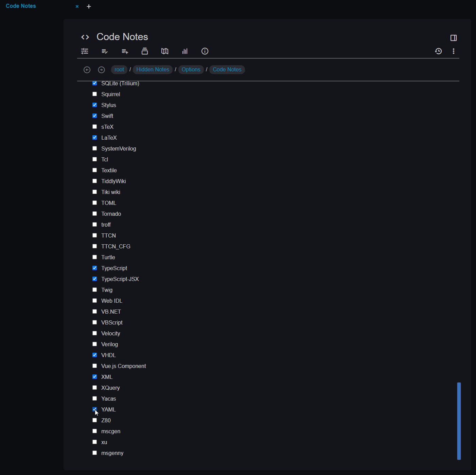The image size is (476, 475).
Task: Click the code icon beside the note title
Action: tap(85, 37)
